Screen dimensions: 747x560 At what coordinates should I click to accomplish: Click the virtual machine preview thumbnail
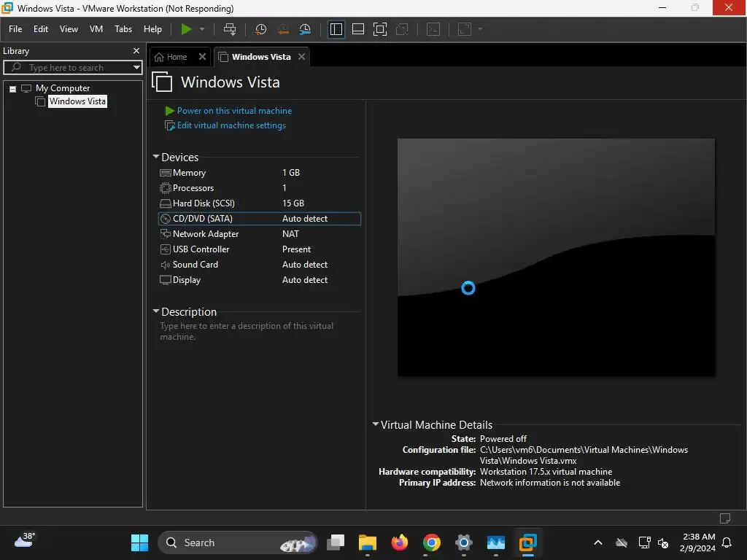(x=556, y=257)
